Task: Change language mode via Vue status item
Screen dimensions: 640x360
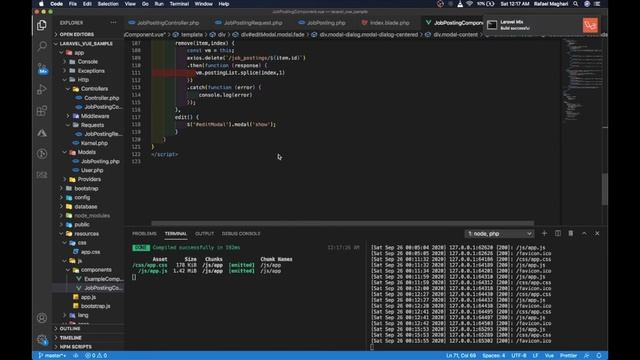Action: click(x=549, y=356)
